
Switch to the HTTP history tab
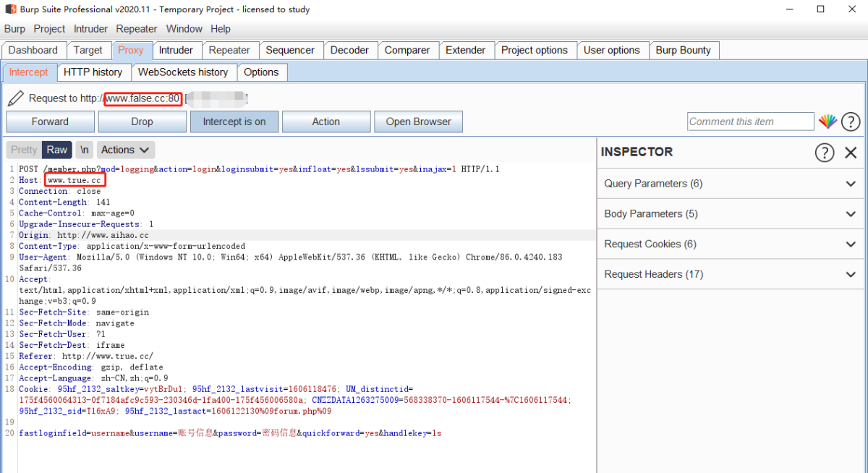93,72
